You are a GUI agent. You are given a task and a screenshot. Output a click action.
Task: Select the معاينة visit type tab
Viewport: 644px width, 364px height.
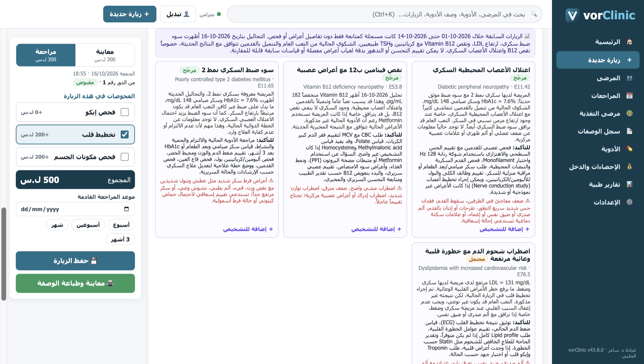click(105, 55)
